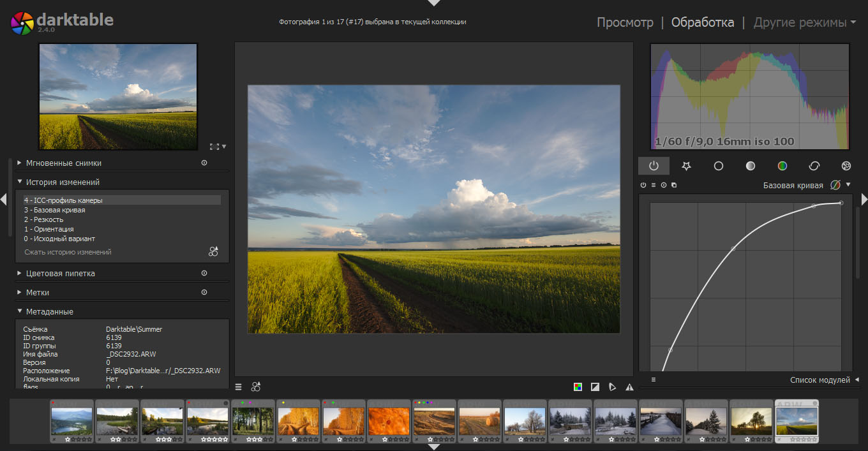Select history item 2 - Резкость

pos(122,219)
